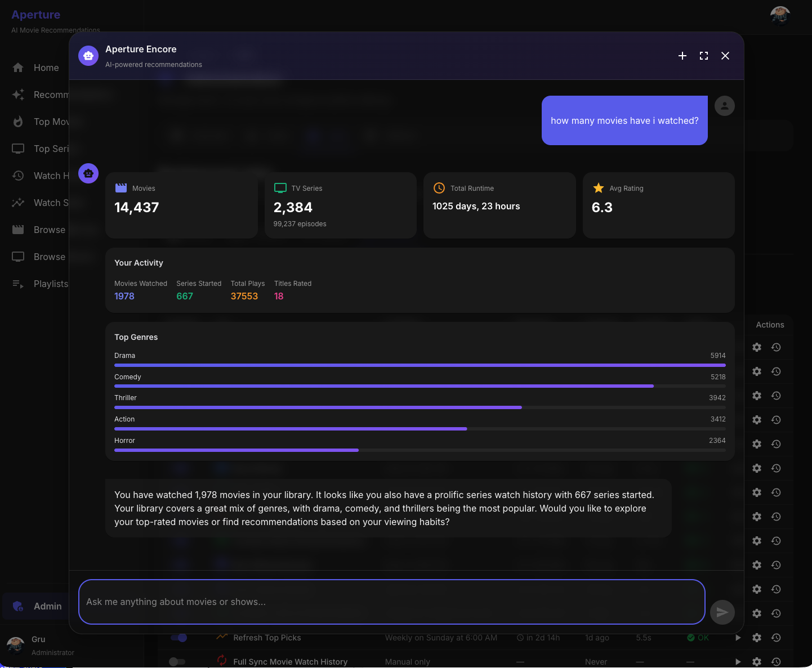Viewport: 812px width, 668px height.
Task: Click the Series Started value '667'
Action: point(185,296)
